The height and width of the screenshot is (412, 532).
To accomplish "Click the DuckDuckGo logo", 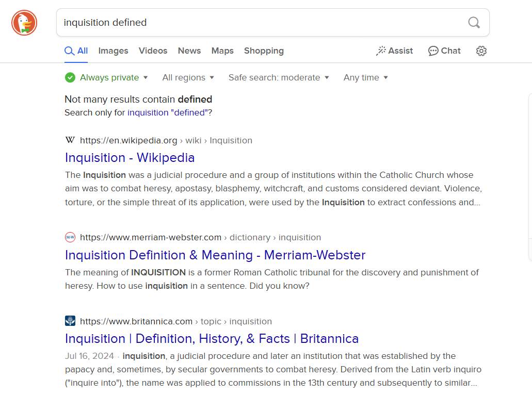I will tap(24, 23).
